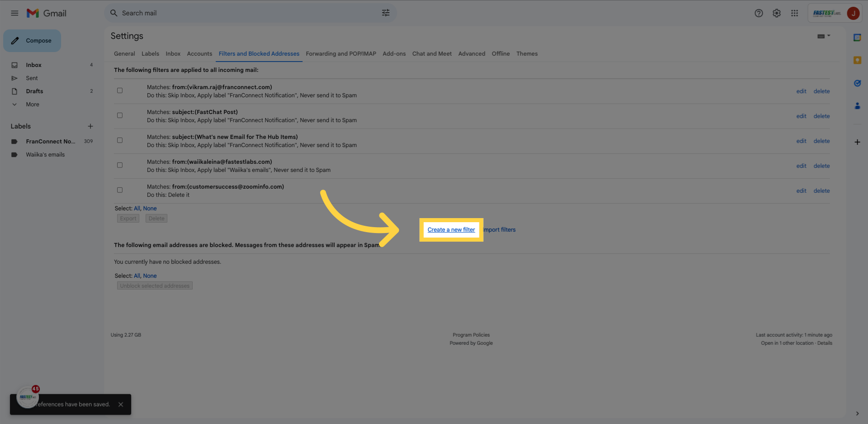The image size is (868, 424).
Task: Tick the customersuccess@zoominfo.com filter checkbox
Action: pyautogui.click(x=120, y=190)
